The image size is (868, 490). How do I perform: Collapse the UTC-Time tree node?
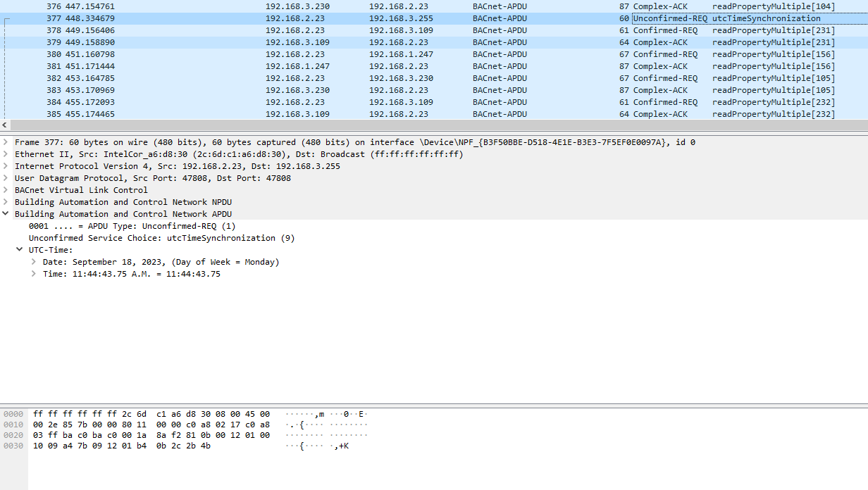pyautogui.click(x=20, y=250)
